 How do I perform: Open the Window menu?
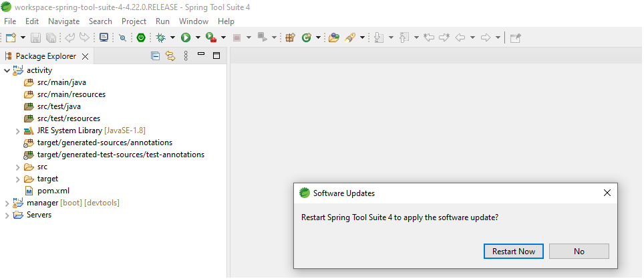click(x=194, y=21)
